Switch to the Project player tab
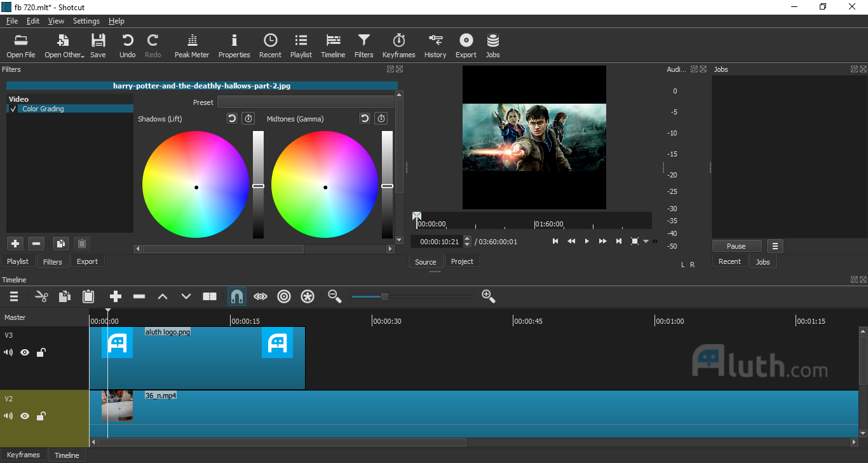Screen dimensions: 868x463 [462, 261]
